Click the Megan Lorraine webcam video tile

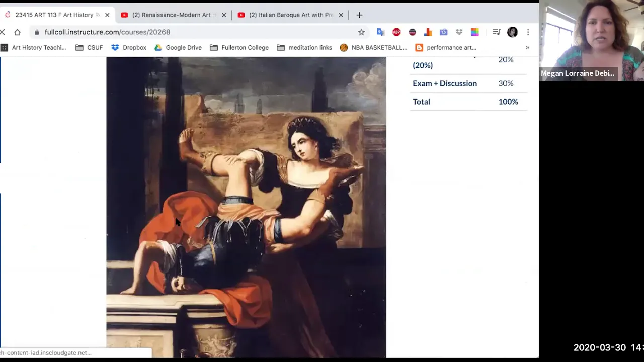click(592, 41)
